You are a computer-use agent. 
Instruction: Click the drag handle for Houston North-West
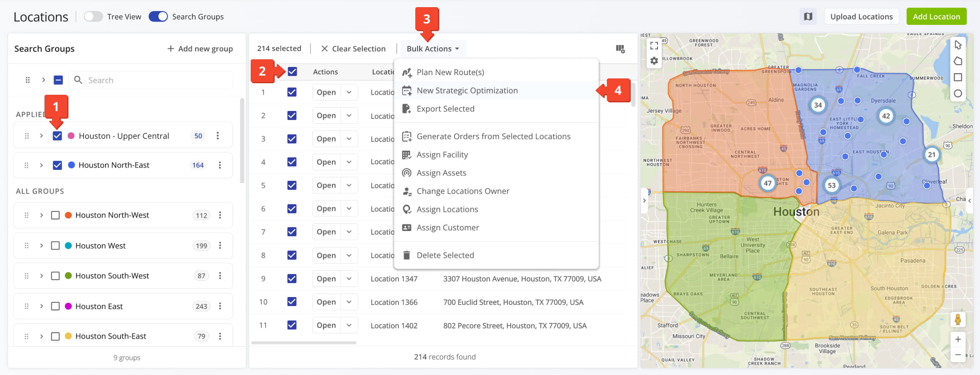coord(27,215)
